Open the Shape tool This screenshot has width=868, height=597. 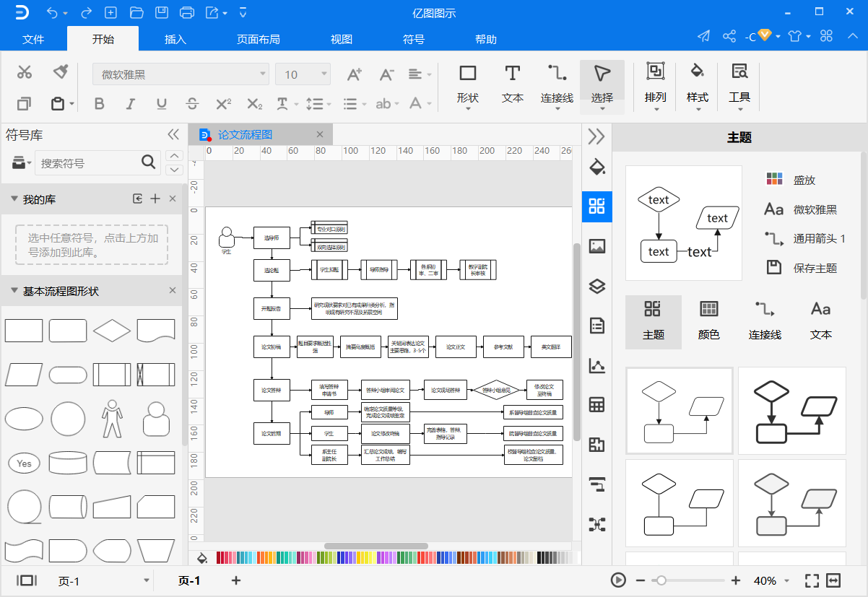[468, 83]
